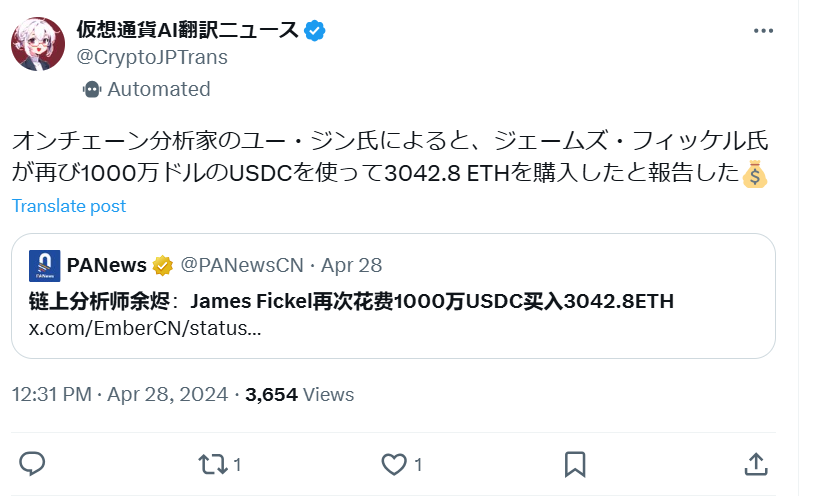Click the money bag emoji
The width and height of the screenshot is (820, 496).
coord(757,175)
